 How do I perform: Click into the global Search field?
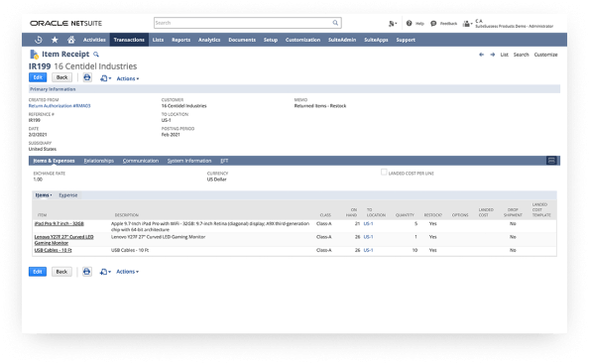(x=243, y=23)
